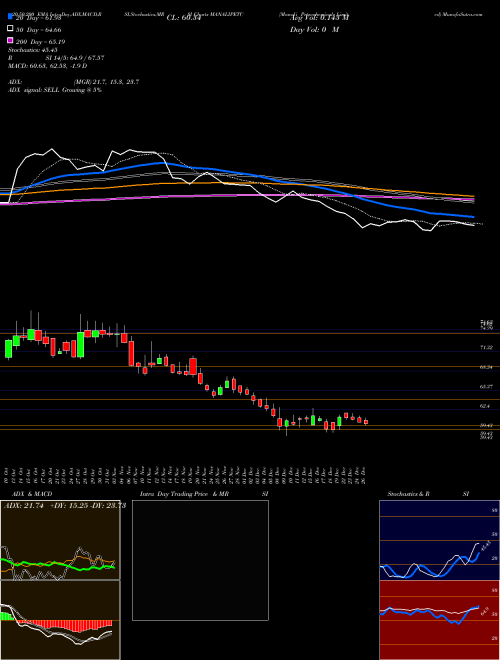Click the 'Day Vol: 0 M' label
Screen dimensions: 500x660
click(x=314, y=30)
